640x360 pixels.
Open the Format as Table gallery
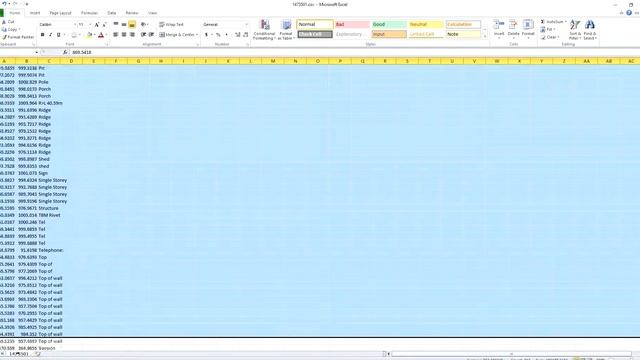[286, 30]
